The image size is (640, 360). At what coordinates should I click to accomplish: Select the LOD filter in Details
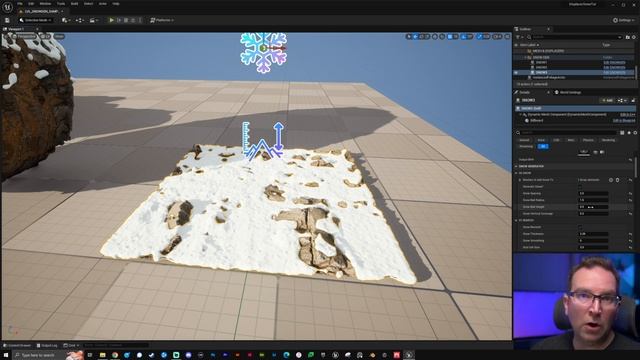click(x=556, y=140)
